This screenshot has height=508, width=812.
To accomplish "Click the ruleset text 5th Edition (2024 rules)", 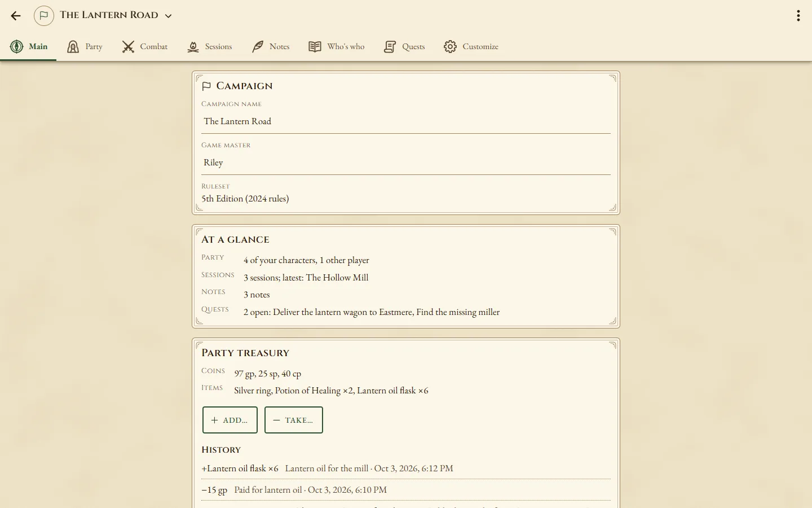I will pos(245,199).
